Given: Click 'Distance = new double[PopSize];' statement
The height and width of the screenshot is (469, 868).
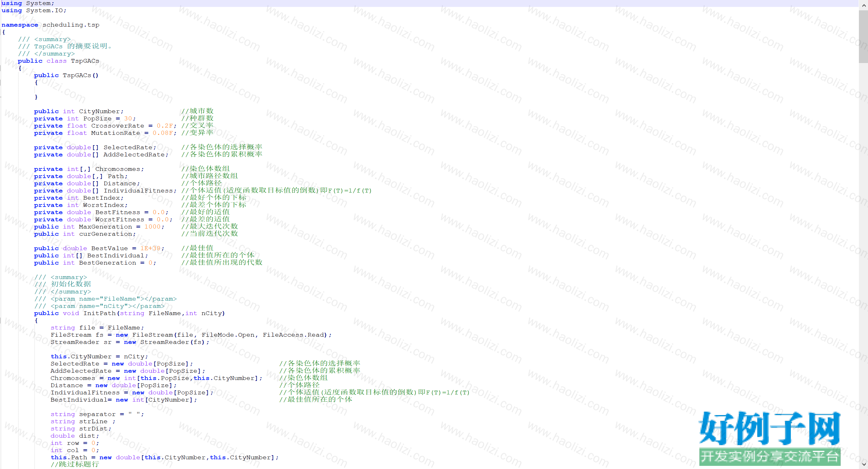Looking at the screenshot, I should 114,386.
